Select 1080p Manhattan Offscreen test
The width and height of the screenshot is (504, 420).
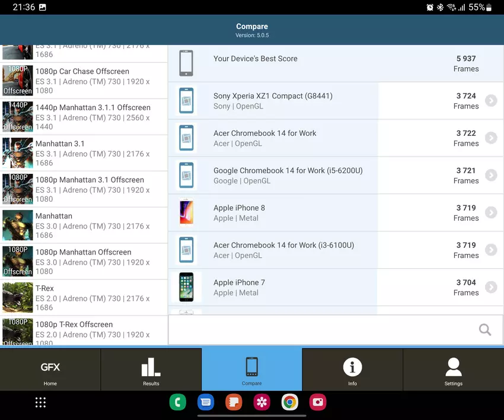point(84,262)
